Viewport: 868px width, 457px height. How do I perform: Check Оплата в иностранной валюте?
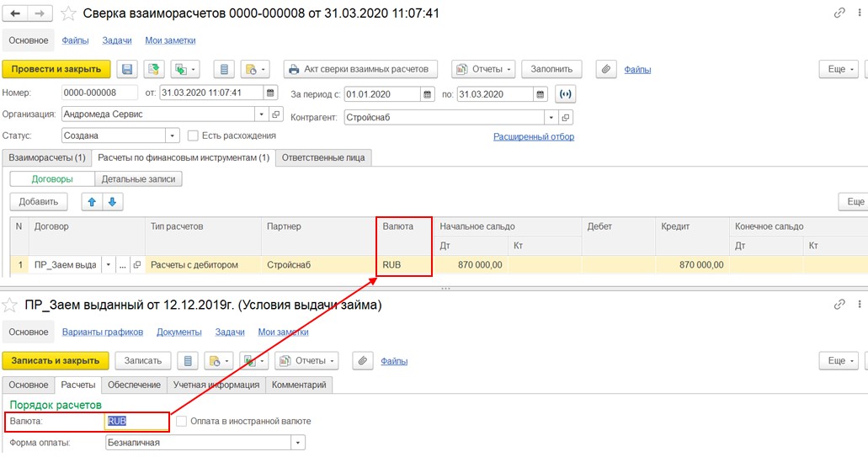coord(181,421)
